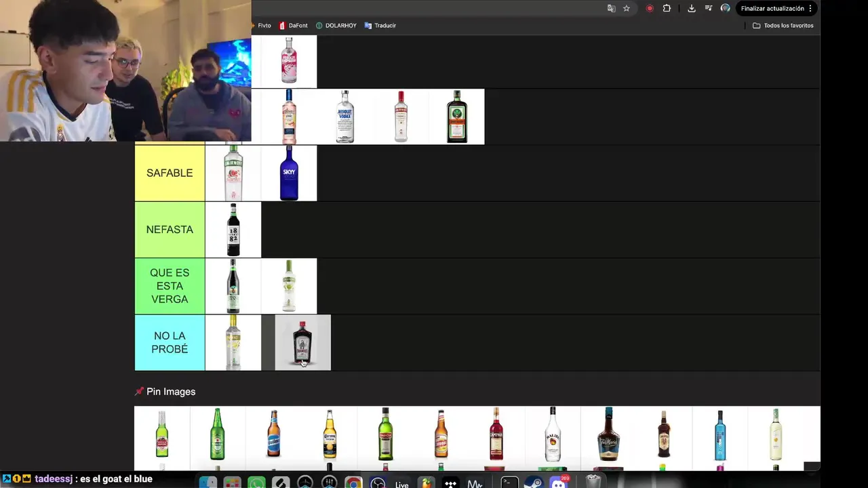This screenshot has width=868, height=488.
Task: Open Ableton Live from the dock
Action: point(402,484)
